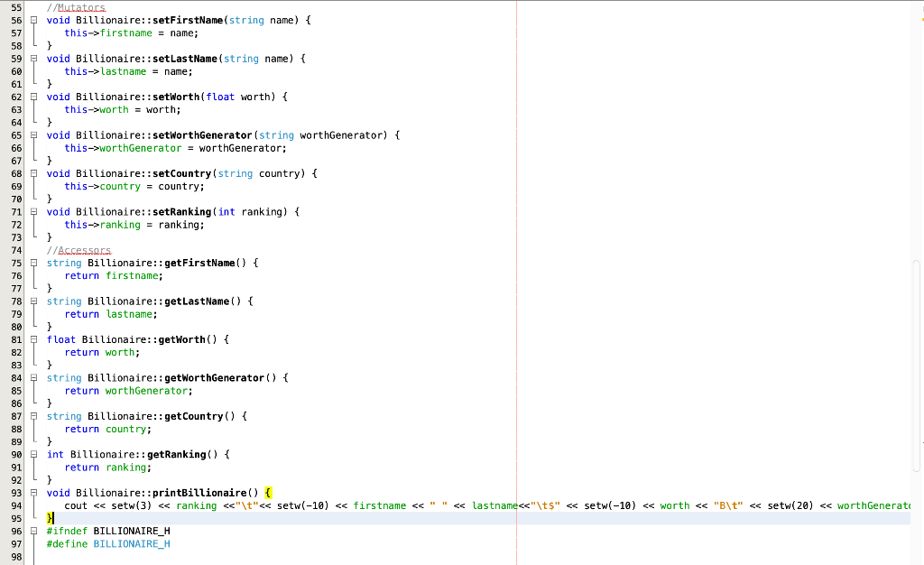
Task: Collapse the printBillionaire function fold marker
Action: pos(32,493)
